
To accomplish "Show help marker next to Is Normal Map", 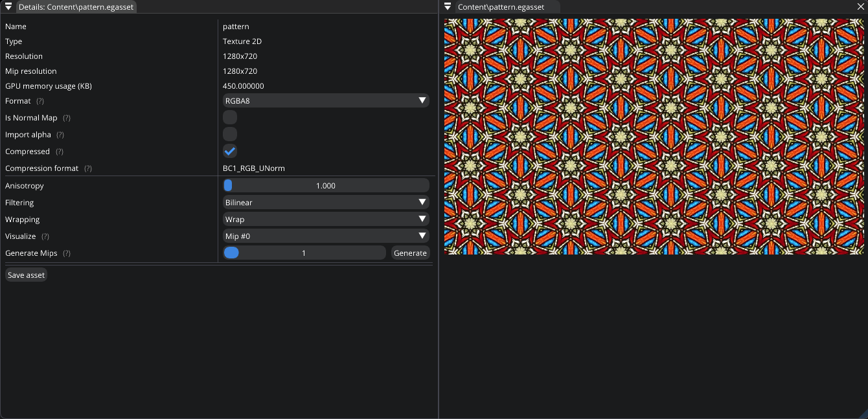I will (x=67, y=118).
